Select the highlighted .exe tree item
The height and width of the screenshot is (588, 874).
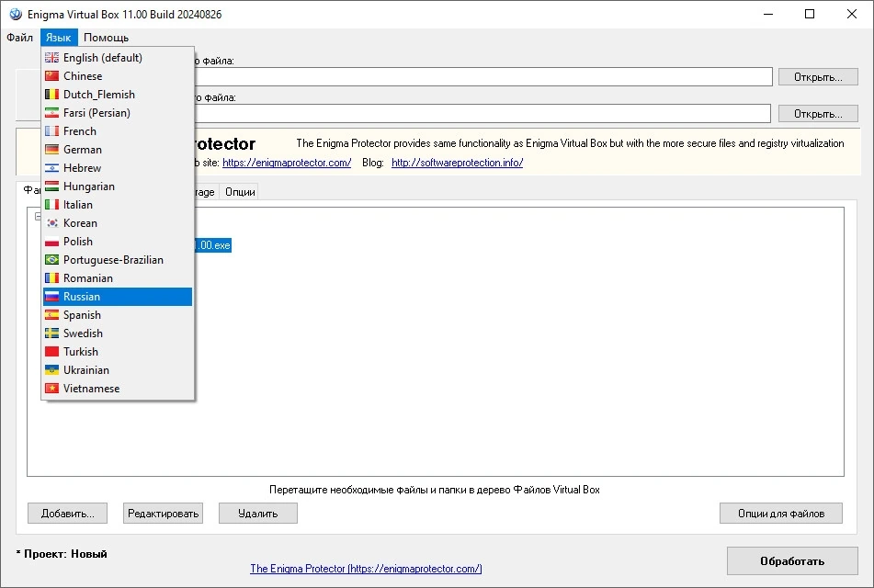click(x=212, y=245)
